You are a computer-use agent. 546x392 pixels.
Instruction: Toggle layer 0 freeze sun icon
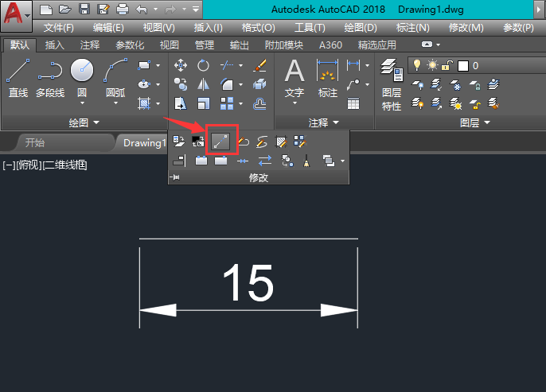click(x=432, y=65)
